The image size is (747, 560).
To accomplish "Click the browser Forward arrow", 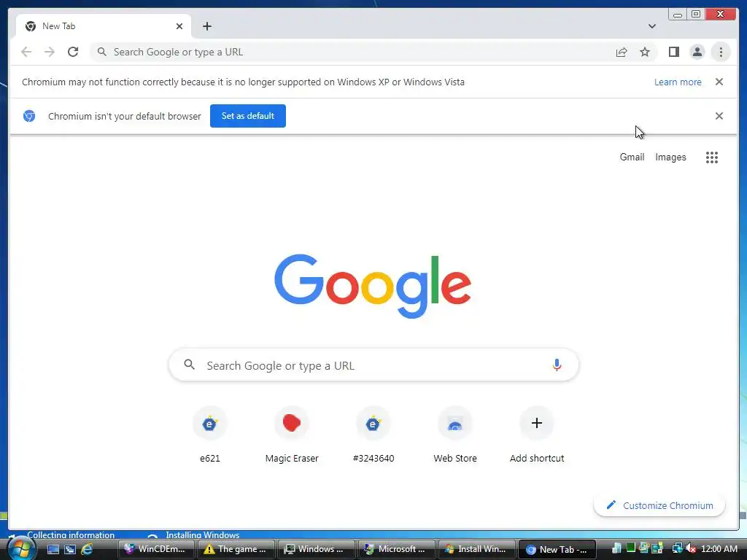I will pos(50,52).
